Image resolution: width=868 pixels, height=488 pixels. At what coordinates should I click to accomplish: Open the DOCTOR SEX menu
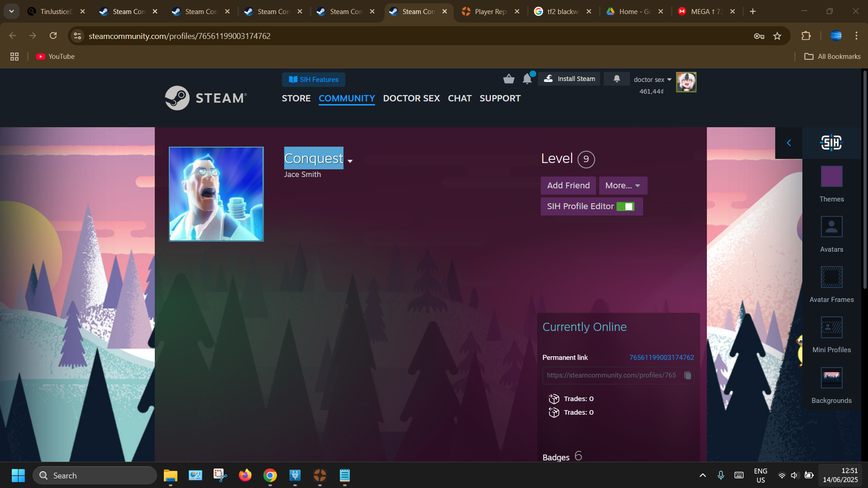(411, 98)
